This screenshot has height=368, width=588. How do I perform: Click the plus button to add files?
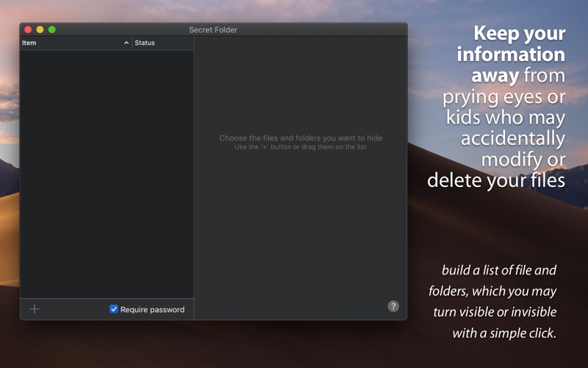click(x=35, y=309)
